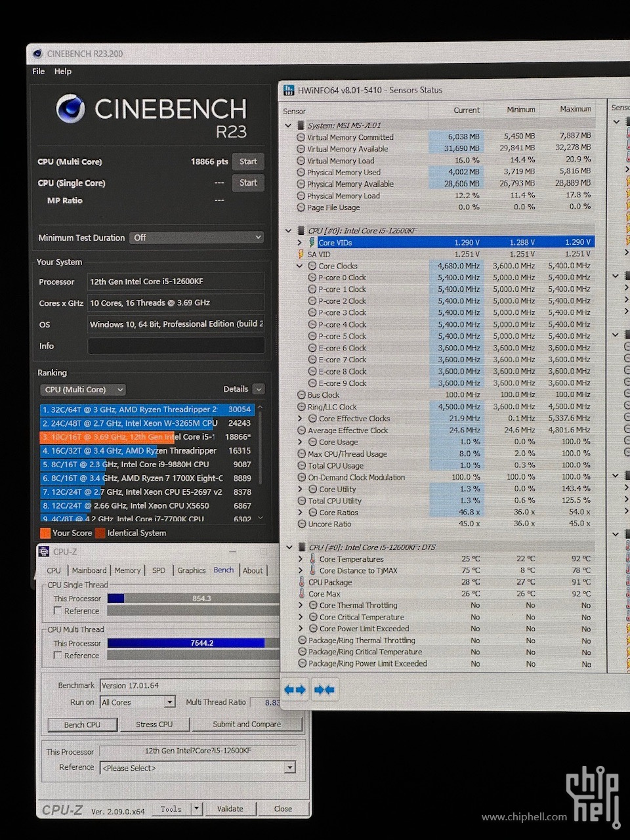Switch to the CPU-Z Graphics tab
Image resolution: width=630 pixels, height=840 pixels.
click(192, 571)
